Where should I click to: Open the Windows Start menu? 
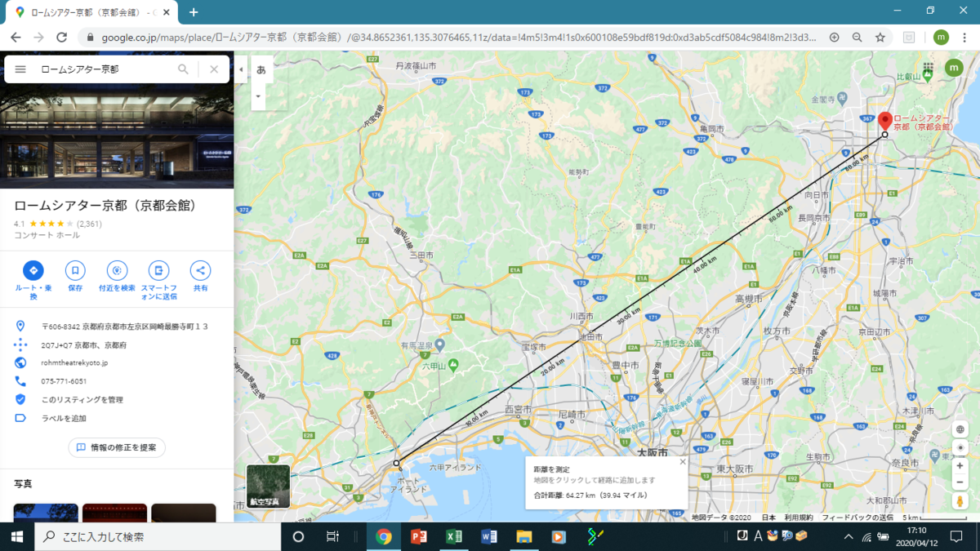tap(17, 536)
